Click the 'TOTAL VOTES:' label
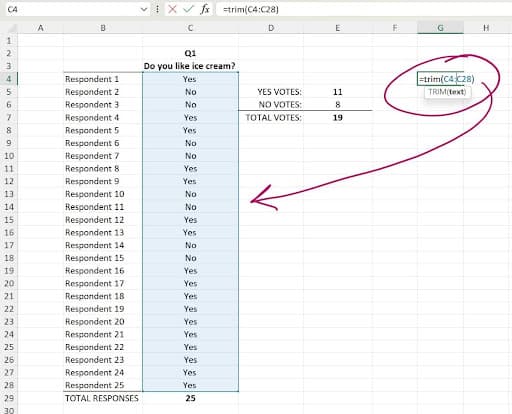 [x=273, y=117]
